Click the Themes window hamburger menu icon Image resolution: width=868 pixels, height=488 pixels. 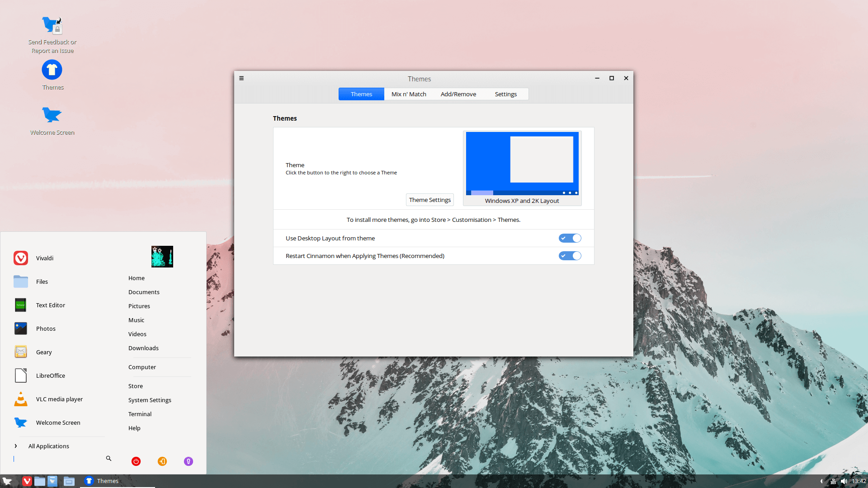241,78
